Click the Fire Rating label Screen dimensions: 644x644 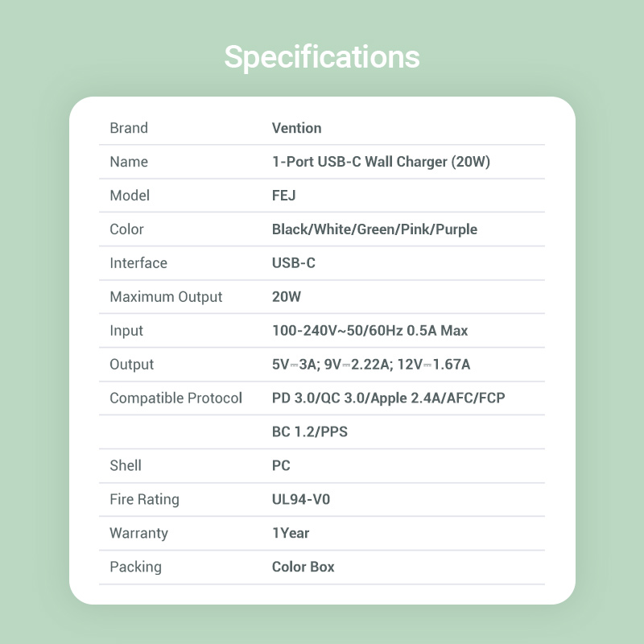point(145,499)
